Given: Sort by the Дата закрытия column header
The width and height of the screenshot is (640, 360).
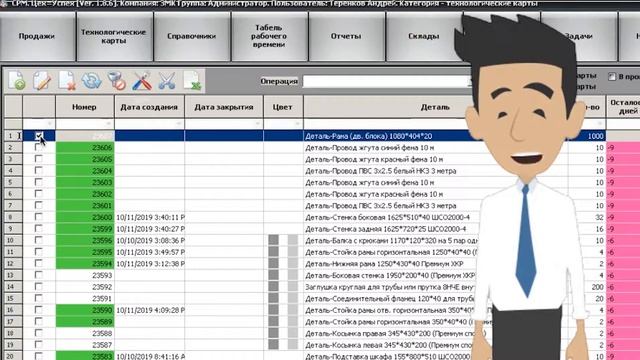Looking at the screenshot, I should [x=224, y=107].
